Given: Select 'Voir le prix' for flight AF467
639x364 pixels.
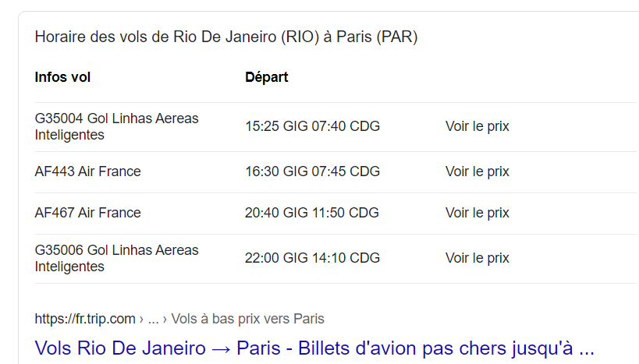Looking at the screenshot, I should tap(477, 213).
